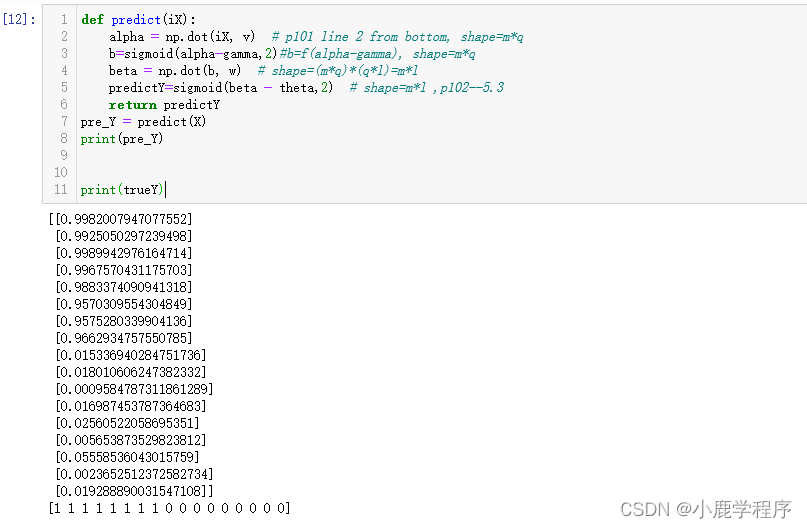Viewport: 807px width, 528px height.
Task: Click the 'return predictY' line
Action: pyautogui.click(x=164, y=104)
